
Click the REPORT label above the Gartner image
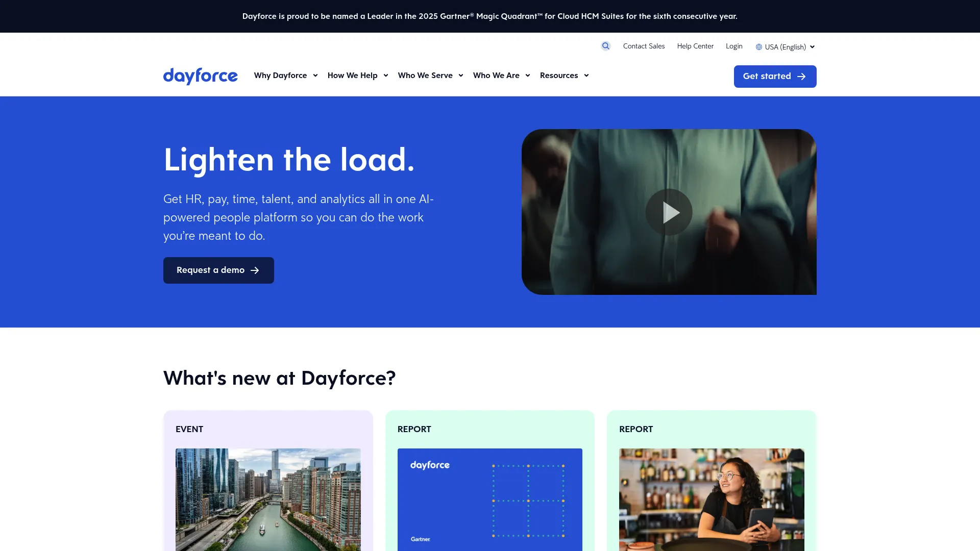(414, 429)
